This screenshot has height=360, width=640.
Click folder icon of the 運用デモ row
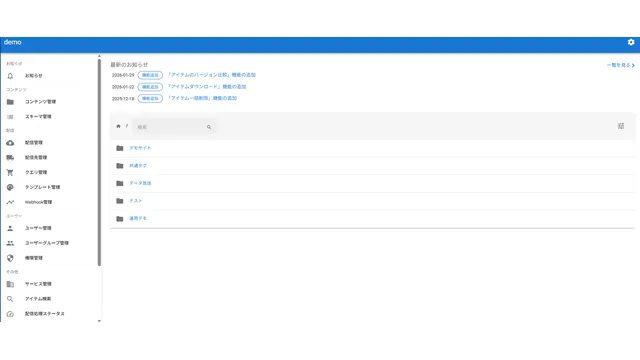click(120, 219)
